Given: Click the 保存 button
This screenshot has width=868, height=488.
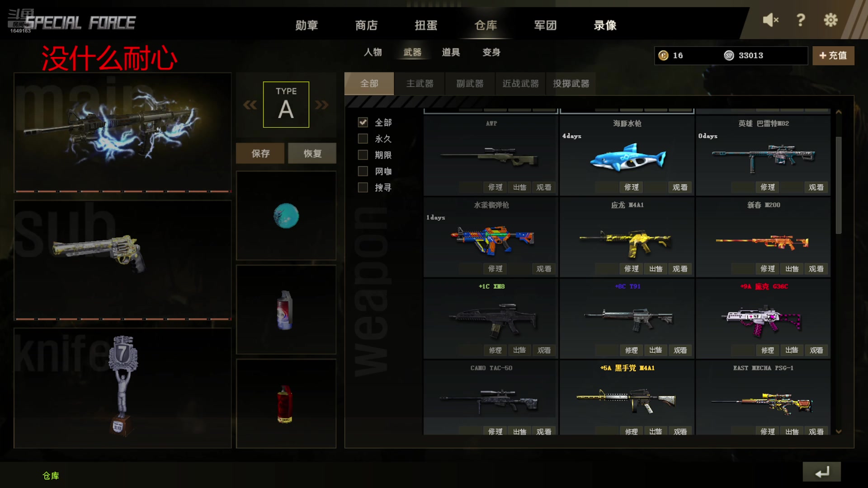Looking at the screenshot, I should tap(260, 153).
